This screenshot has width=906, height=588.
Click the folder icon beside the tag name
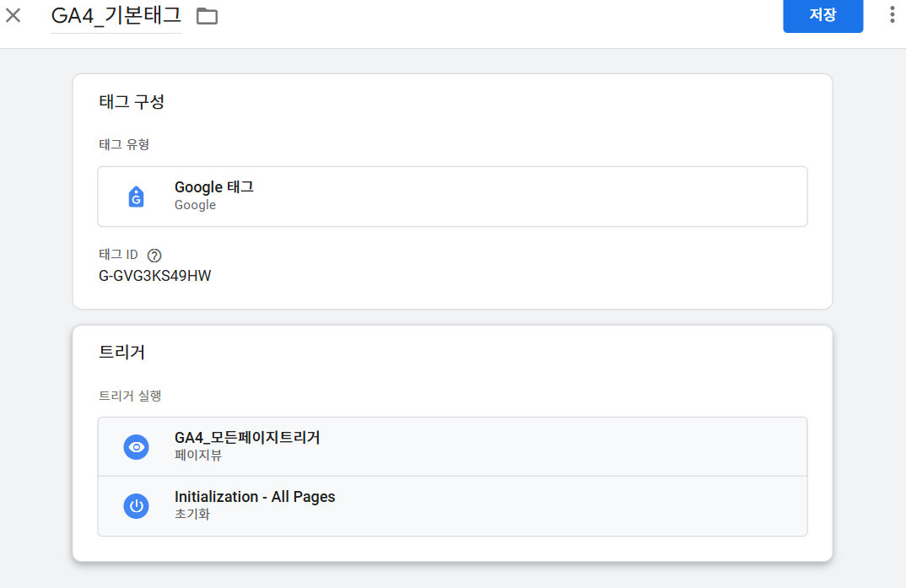pos(207,16)
